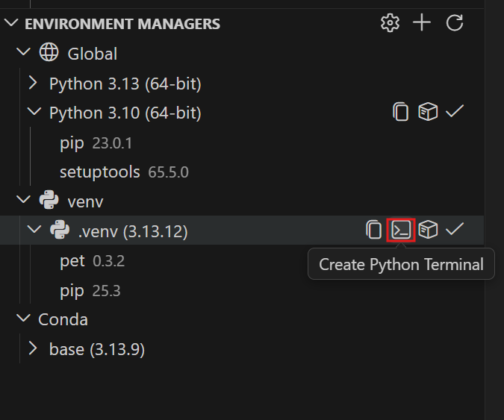Set Python 3.10 as active using checkmark
The height and width of the screenshot is (420, 504).
click(455, 113)
